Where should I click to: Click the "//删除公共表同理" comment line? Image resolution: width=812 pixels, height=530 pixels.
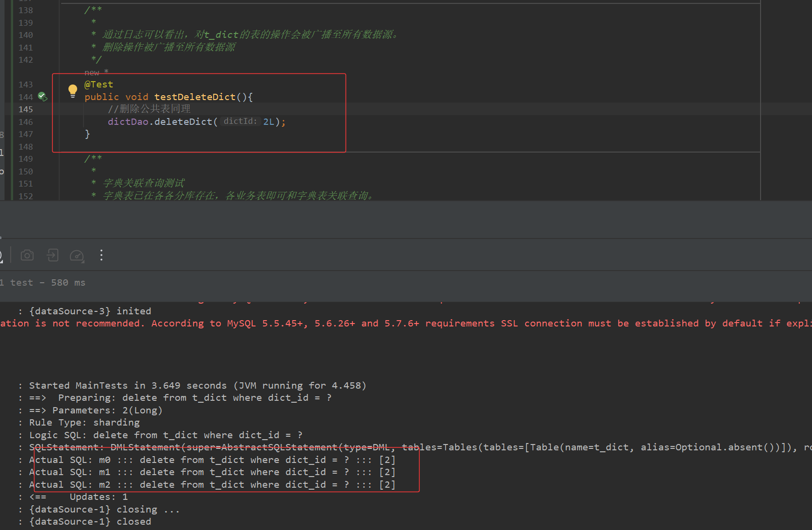coord(149,109)
